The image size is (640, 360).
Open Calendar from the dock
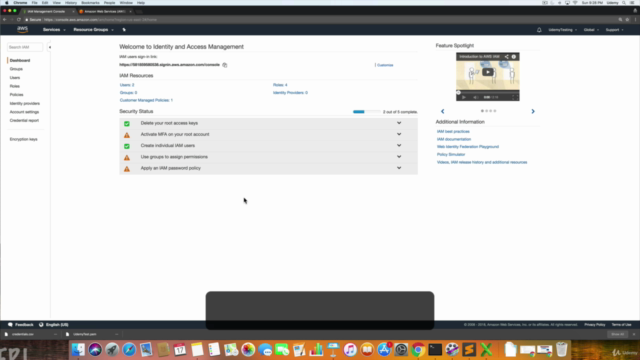click(180, 350)
